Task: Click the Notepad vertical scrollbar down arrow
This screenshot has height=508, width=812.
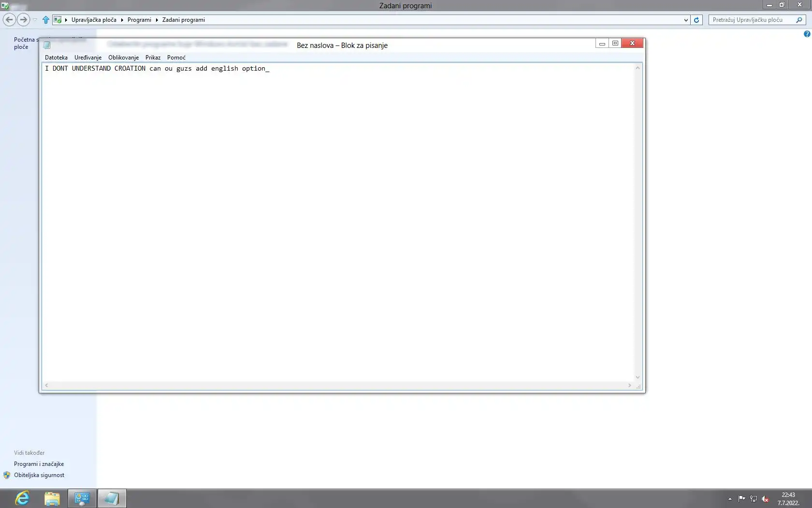Action: tap(638, 377)
